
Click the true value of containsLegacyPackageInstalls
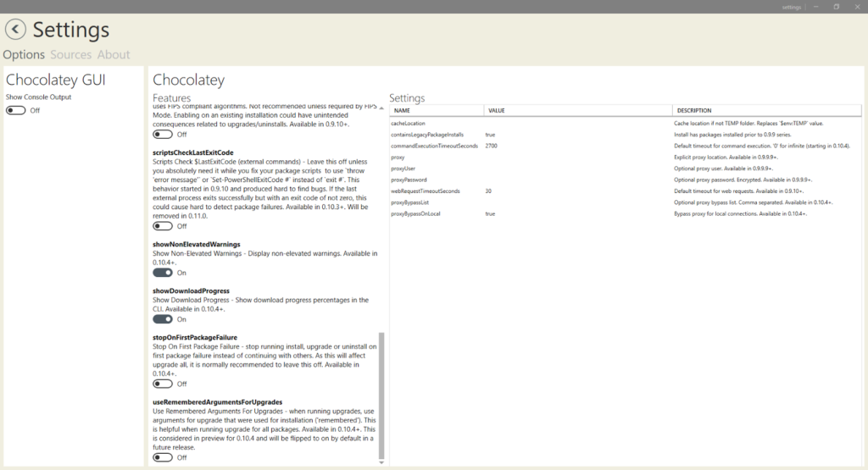[x=491, y=135]
